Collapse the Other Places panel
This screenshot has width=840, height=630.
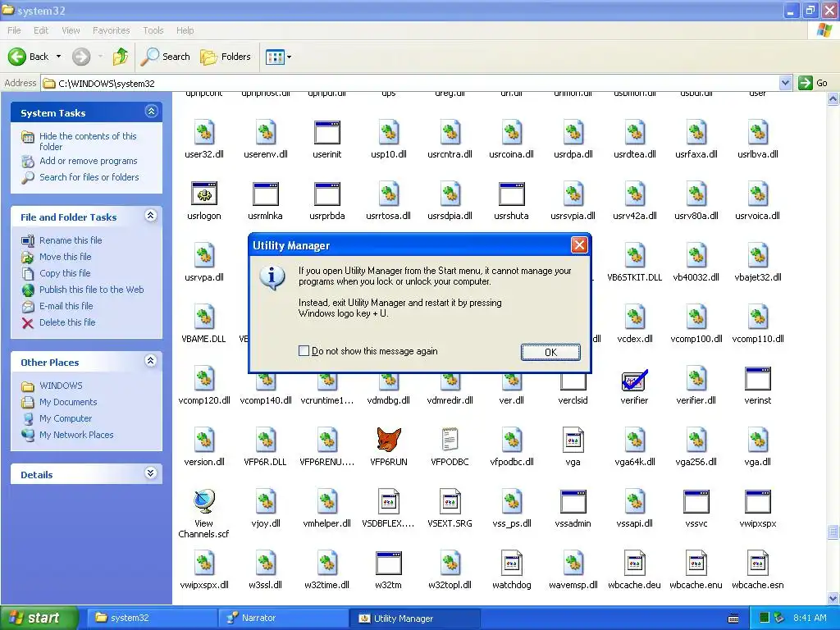[x=151, y=361]
